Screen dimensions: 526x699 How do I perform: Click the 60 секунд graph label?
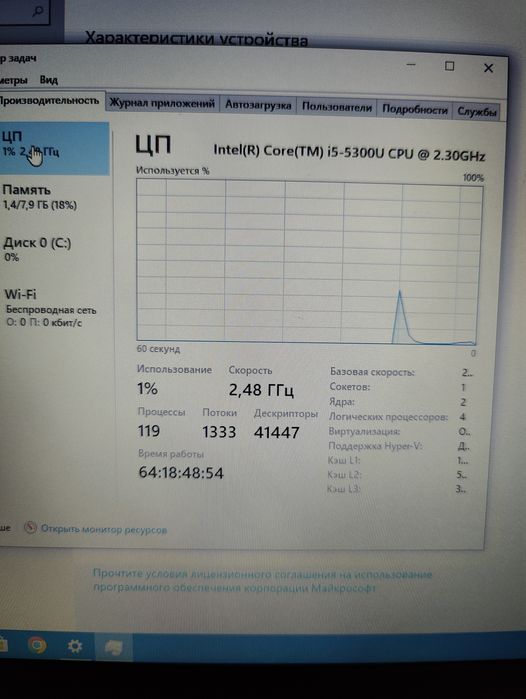click(158, 349)
